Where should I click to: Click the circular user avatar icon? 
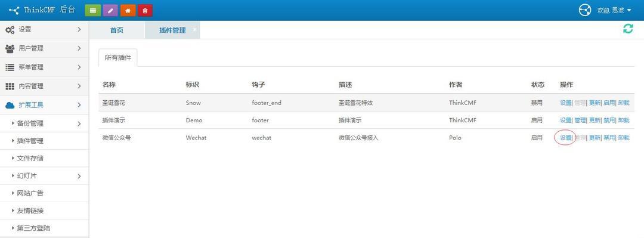tap(585, 10)
